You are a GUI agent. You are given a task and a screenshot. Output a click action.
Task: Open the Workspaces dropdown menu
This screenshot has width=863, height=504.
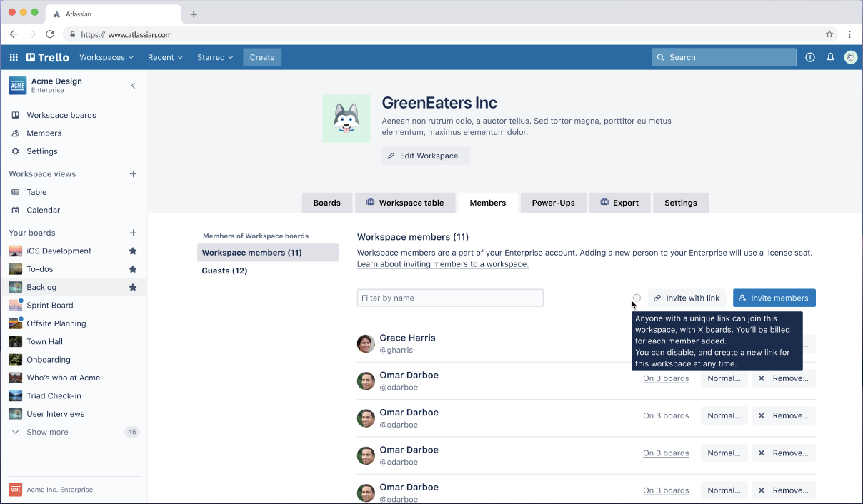pyautogui.click(x=106, y=57)
